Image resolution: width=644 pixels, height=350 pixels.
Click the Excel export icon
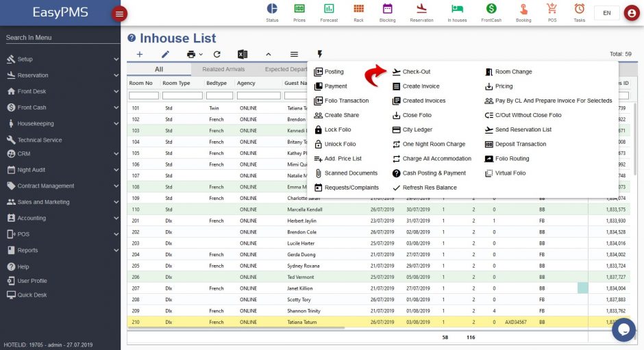coord(242,54)
